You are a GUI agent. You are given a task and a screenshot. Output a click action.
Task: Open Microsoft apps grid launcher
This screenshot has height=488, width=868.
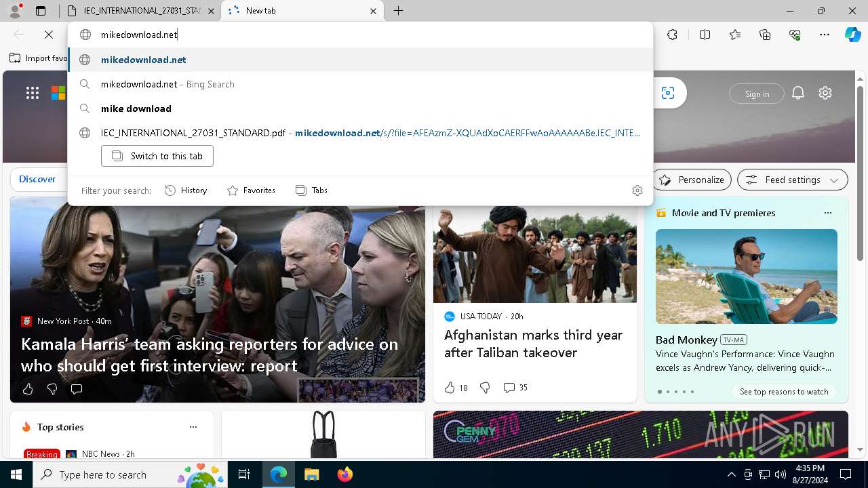coord(32,93)
